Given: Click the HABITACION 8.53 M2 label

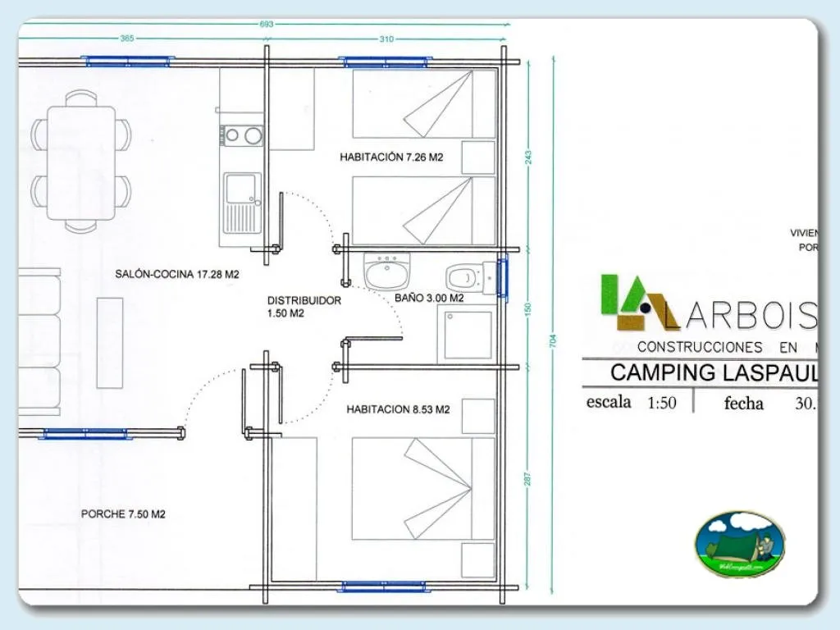Looking at the screenshot, I should (398, 409).
